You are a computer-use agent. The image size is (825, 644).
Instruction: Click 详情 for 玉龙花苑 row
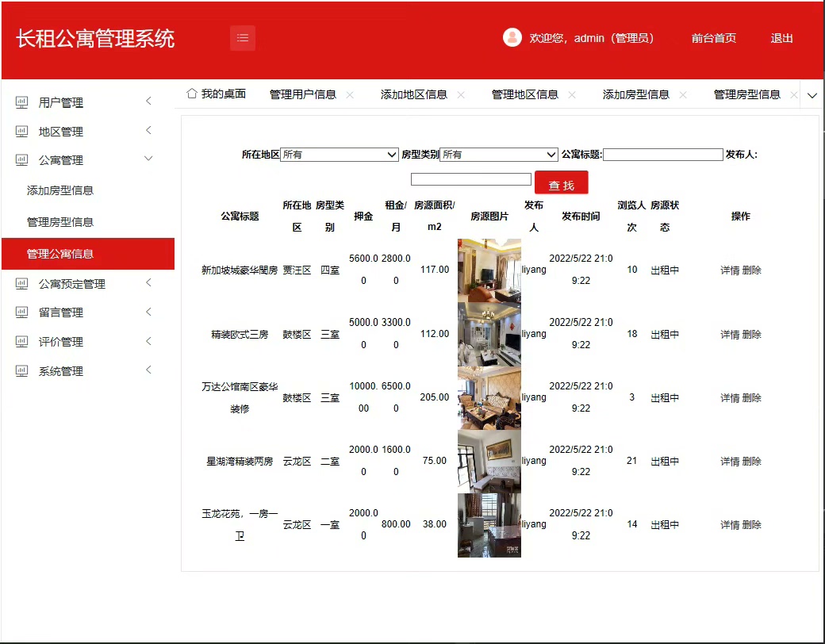click(730, 524)
